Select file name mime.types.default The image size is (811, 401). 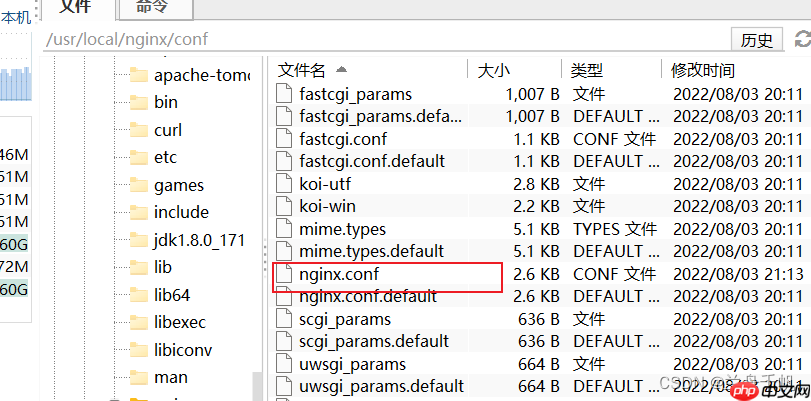371,252
